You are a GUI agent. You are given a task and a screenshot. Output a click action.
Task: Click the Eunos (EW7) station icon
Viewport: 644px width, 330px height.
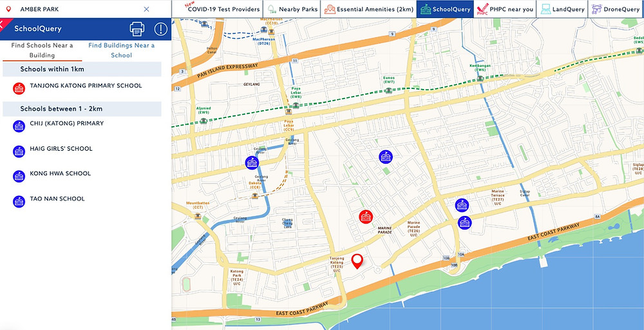click(x=388, y=90)
